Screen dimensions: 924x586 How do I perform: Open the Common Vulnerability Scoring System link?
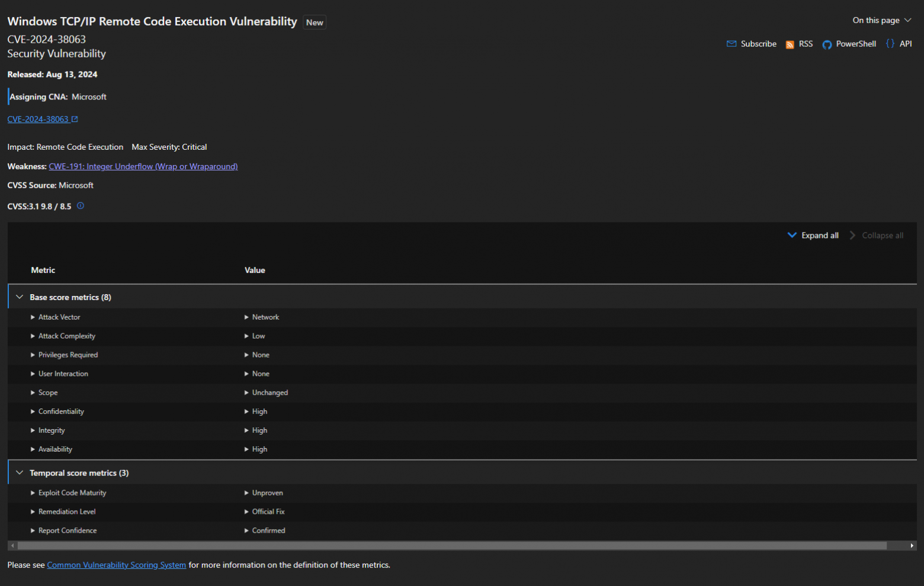coord(116,565)
